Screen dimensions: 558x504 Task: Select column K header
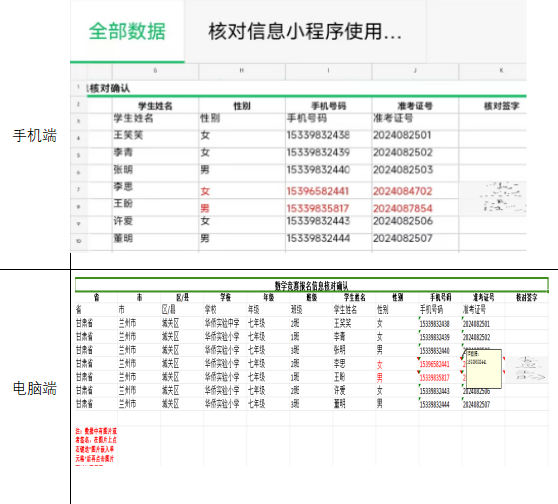click(x=501, y=70)
